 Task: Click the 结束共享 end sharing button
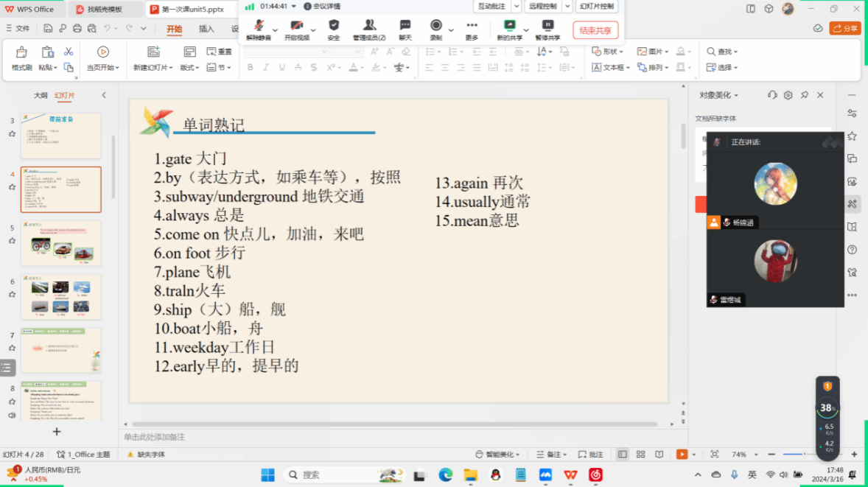(x=595, y=30)
